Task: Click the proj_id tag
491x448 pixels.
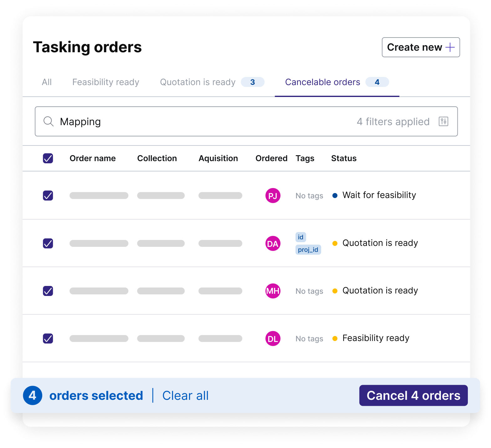Action: tap(308, 250)
